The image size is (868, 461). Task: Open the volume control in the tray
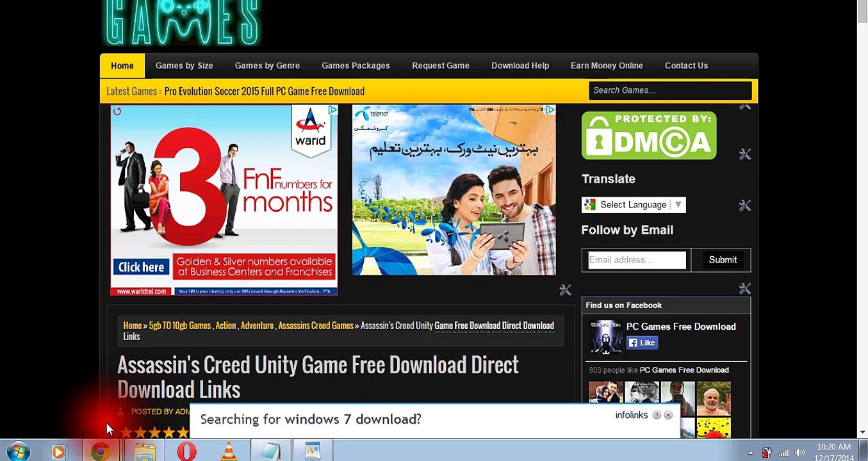800,453
